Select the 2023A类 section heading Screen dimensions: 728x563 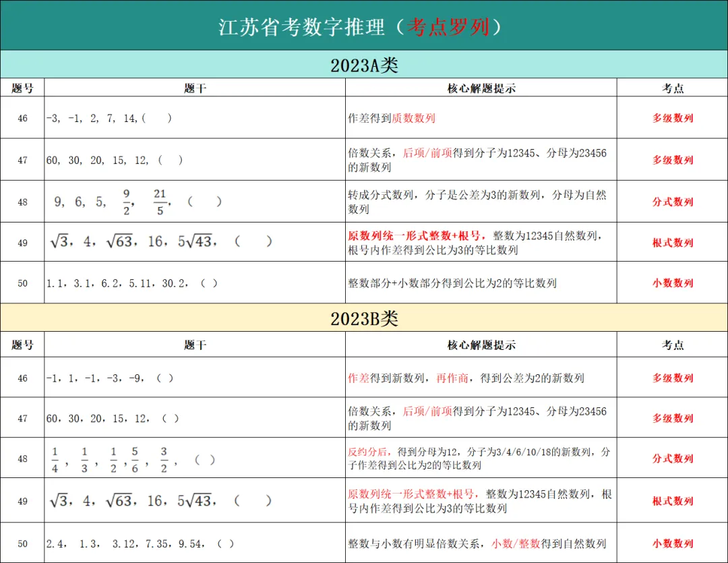pos(364,65)
